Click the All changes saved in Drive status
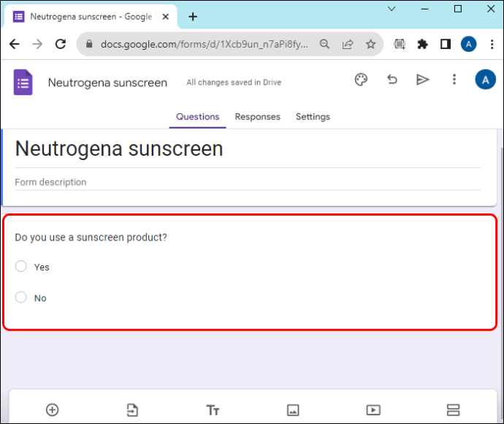 point(234,83)
